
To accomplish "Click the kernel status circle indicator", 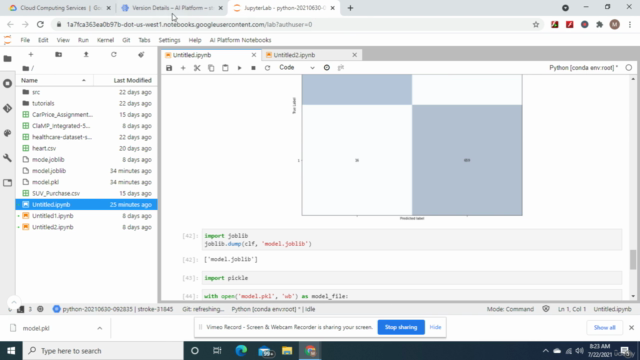I will (629, 68).
